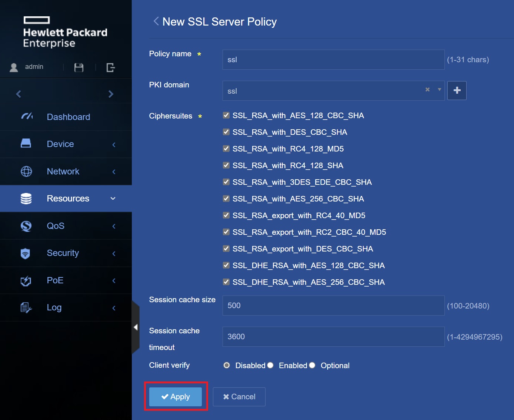Viewport: 514px width, 420px height.
Task: Click the back arrow beside New SSL Server Policy
Action: [x=156, y=21]
